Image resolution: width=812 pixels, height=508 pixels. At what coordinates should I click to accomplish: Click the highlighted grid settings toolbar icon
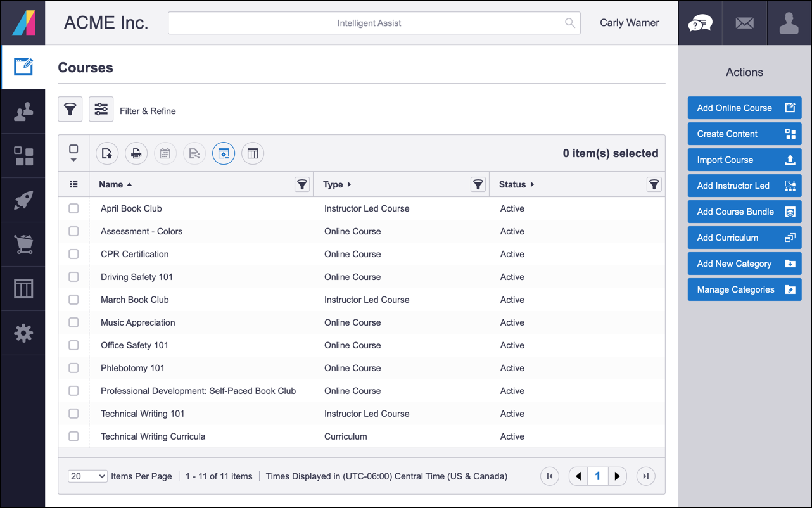pos(224,153)
